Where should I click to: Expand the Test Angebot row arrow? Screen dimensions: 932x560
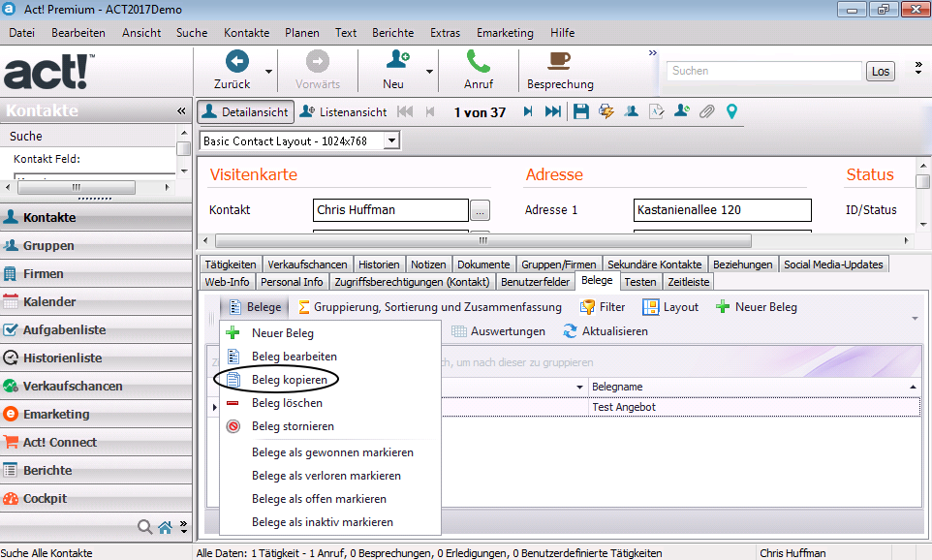click(x=214, y=407)
